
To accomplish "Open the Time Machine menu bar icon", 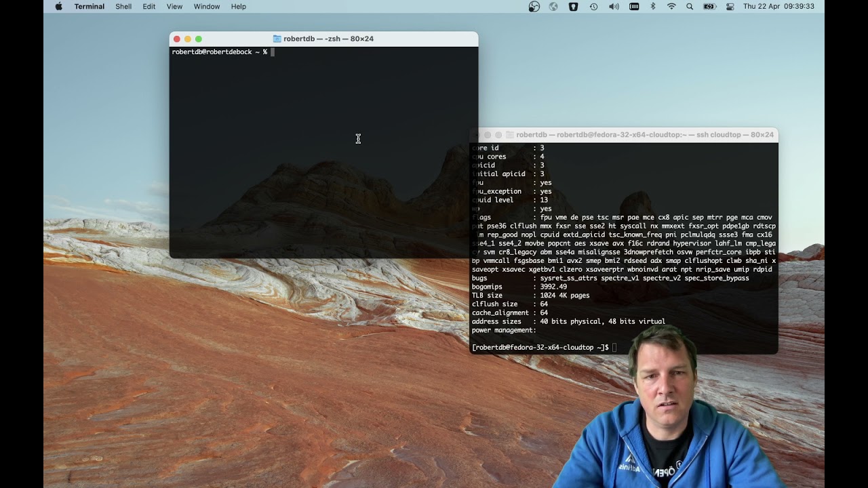I will (593, 6).
